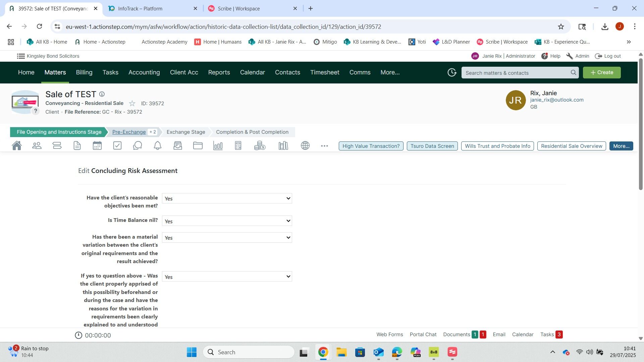Screen dimensions: 644x362
Task: Open the matter tasks checkmark icon
Action: click(117, 146)
